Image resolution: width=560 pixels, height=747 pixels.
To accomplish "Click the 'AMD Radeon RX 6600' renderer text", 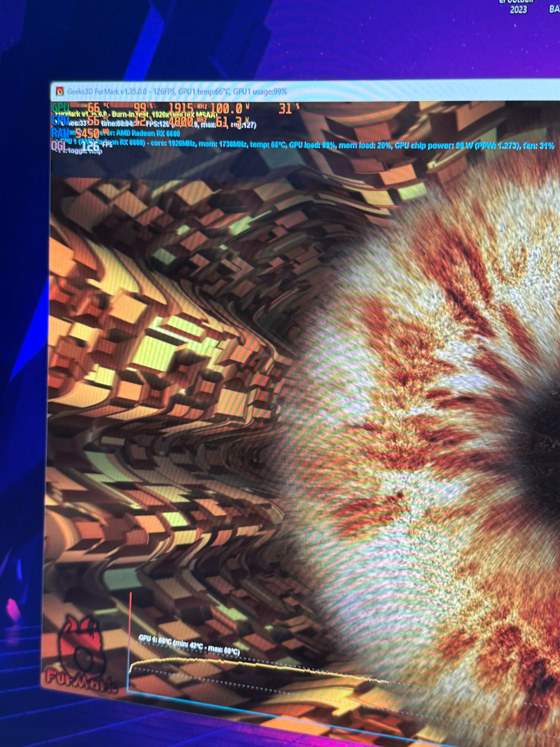I will pyautogui.click(x=148, y=133).
